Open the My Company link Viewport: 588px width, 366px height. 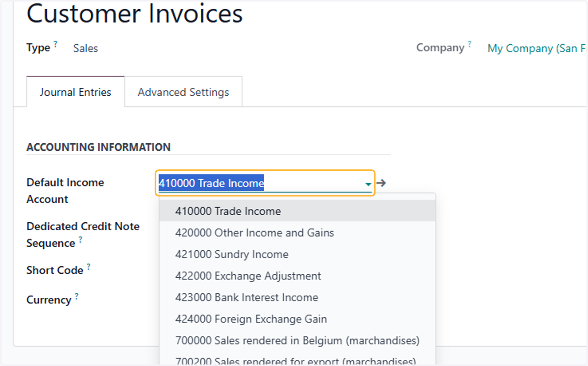537,48
